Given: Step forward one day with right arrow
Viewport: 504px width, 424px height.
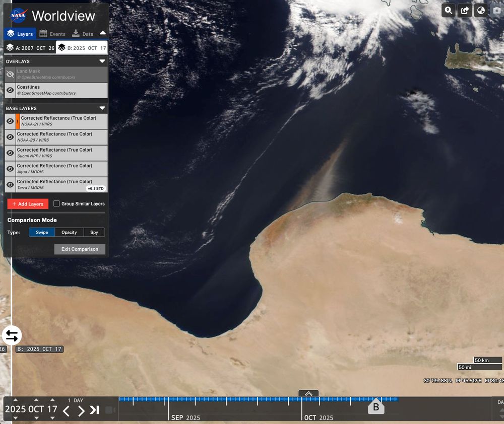Looking at the screenshot, I should [81, 410].
